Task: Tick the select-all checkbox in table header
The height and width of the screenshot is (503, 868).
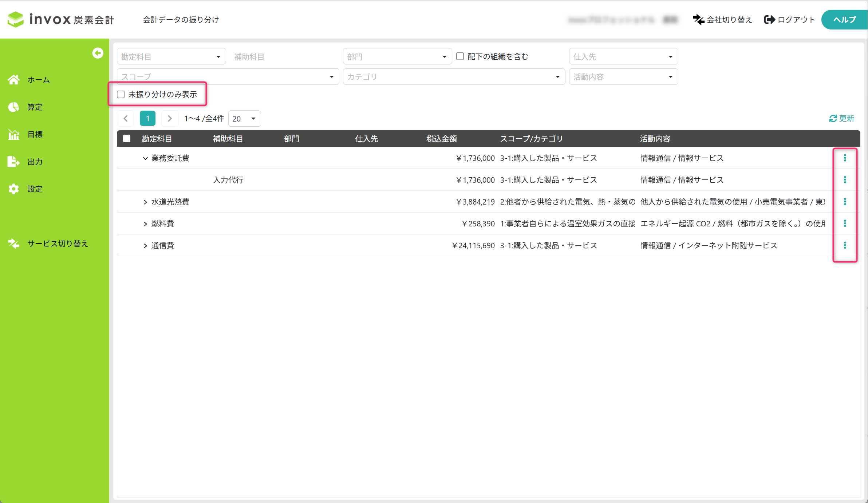Action: coord(127,139)
